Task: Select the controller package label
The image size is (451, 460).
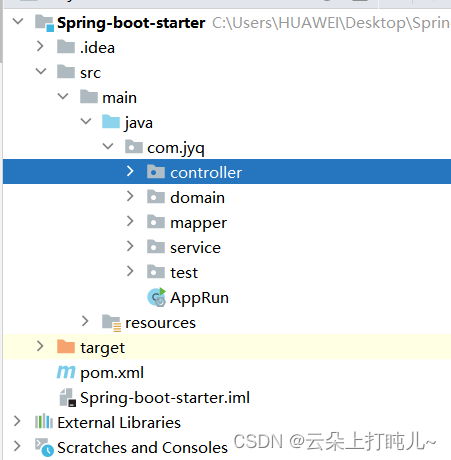Action: 206,173
